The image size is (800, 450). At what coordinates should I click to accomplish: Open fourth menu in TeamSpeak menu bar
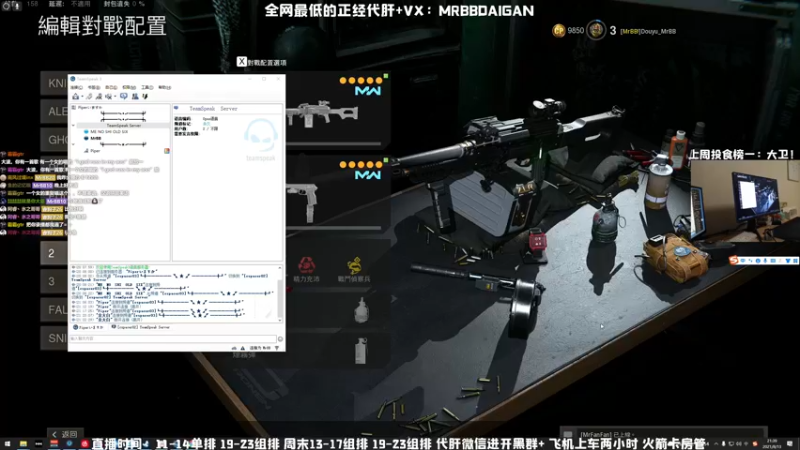coord(129,87)
